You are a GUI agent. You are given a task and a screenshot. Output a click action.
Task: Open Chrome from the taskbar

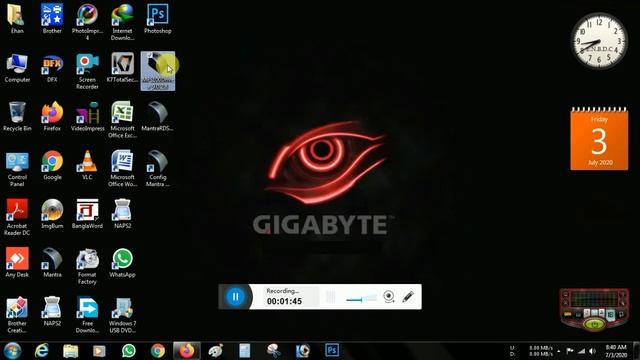(158, 351)
